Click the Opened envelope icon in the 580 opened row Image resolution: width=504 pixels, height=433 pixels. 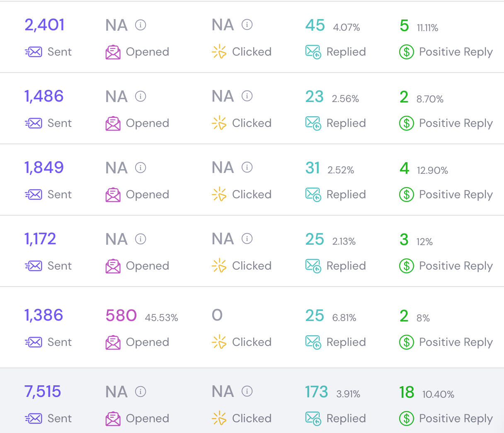tap(113, 342)
